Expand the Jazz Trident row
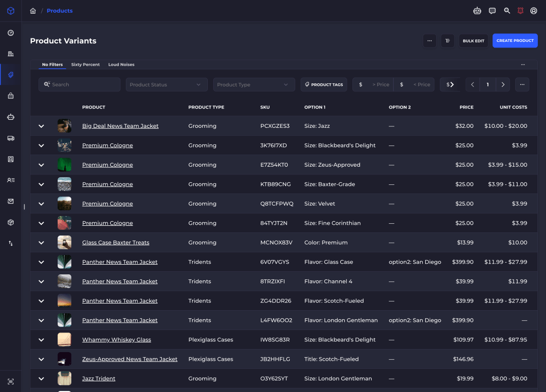Viewport: 546px width, 392px height. [41, 378]
